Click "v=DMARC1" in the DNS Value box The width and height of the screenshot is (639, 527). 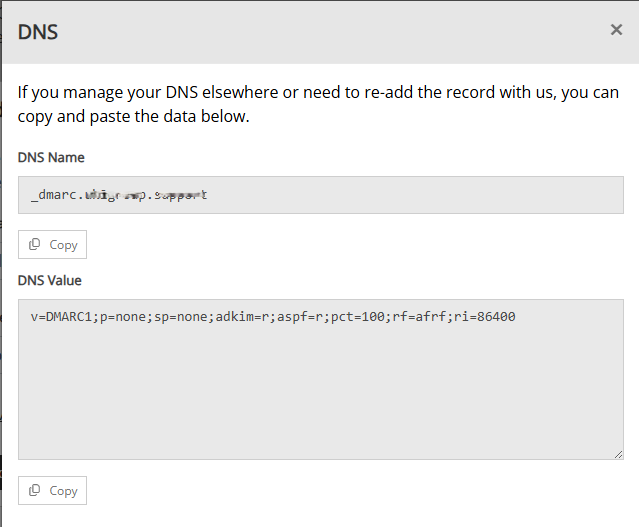click(62, 317)
